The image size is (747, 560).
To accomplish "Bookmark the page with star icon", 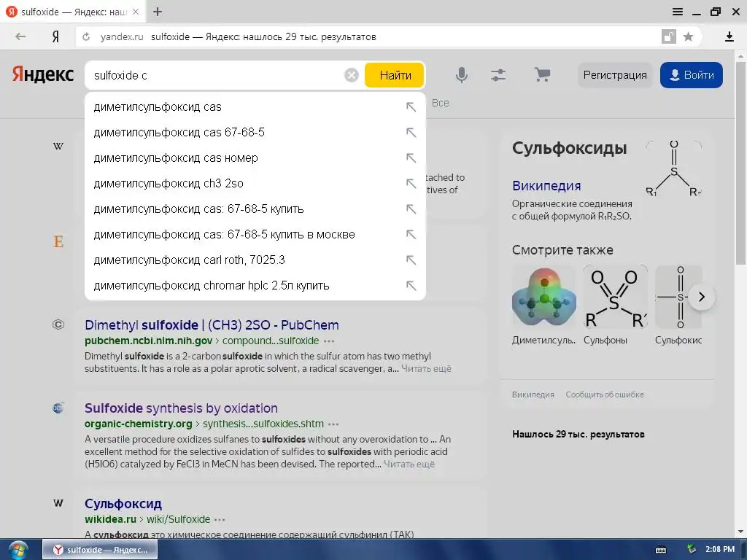I will click(688, 36).
